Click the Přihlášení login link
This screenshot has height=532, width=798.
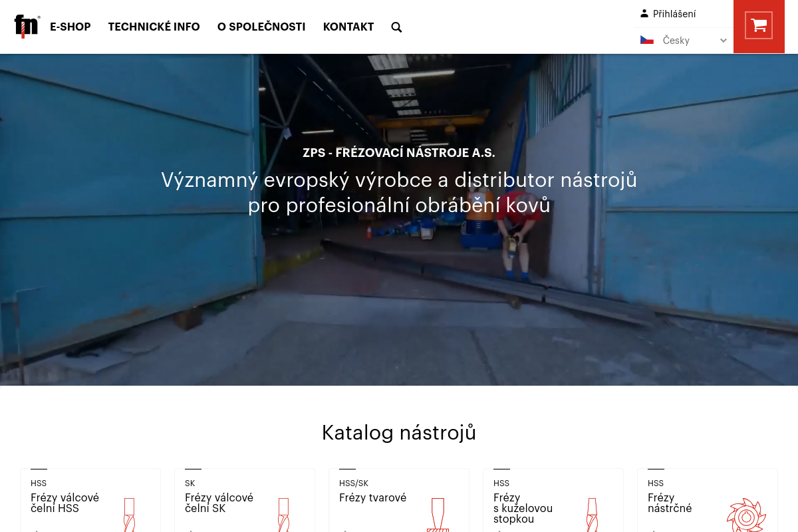[674, 14]
